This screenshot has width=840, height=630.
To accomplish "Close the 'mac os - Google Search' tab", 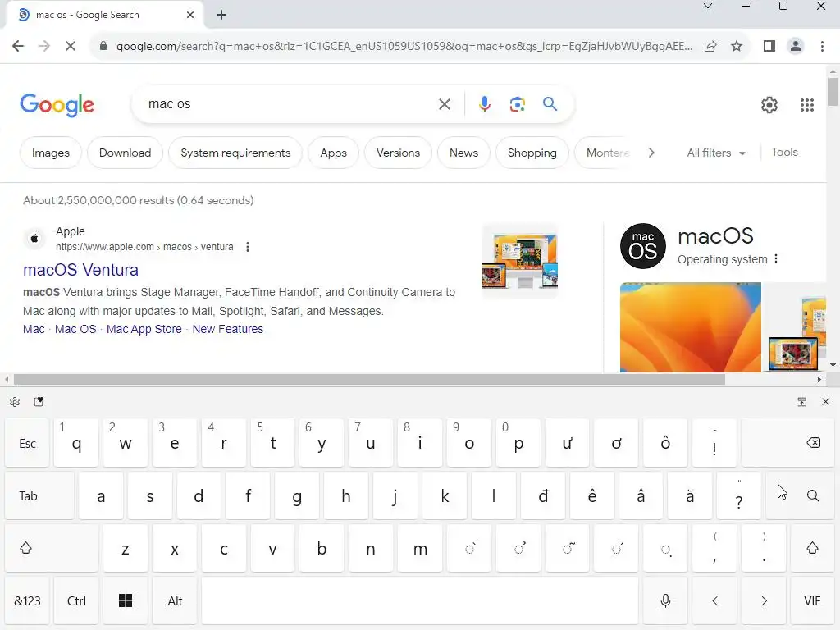I will click(190, 15).
